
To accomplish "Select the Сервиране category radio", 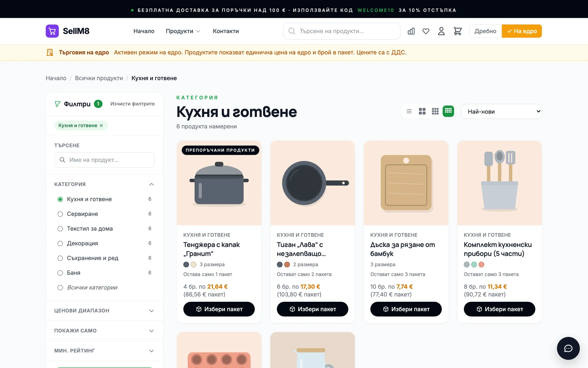I will tap(60, 214).
